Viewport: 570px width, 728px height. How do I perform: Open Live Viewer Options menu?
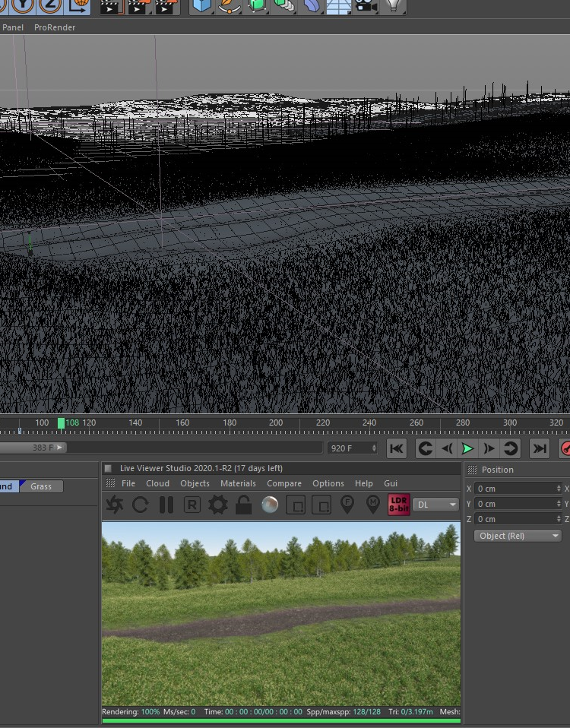328,483
